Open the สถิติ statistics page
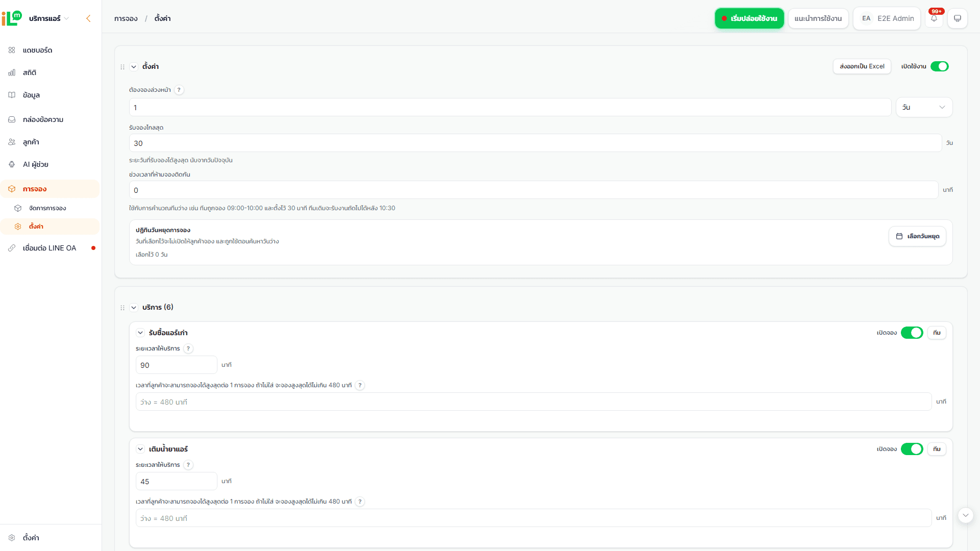 tap(50, 72)
